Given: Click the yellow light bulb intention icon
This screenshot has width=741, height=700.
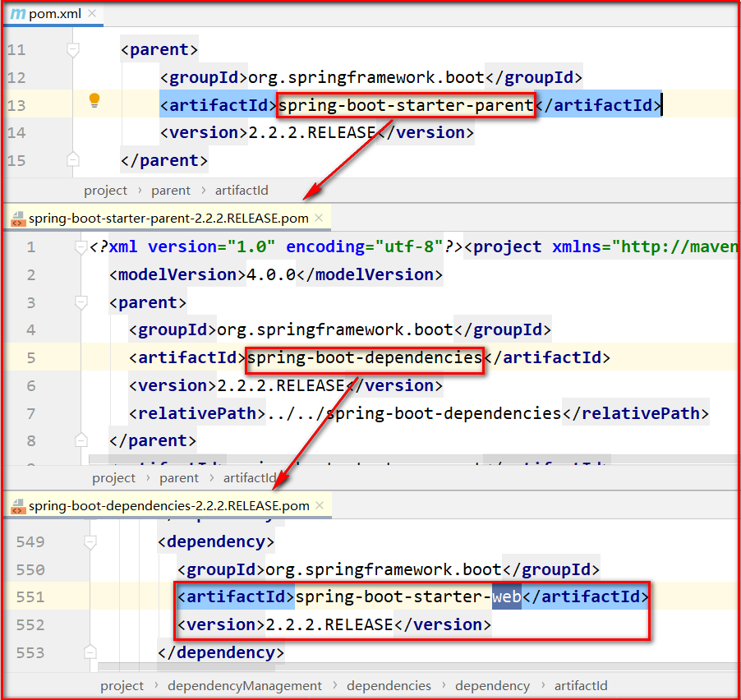Looking at the screenshot, I should (94, 101).
